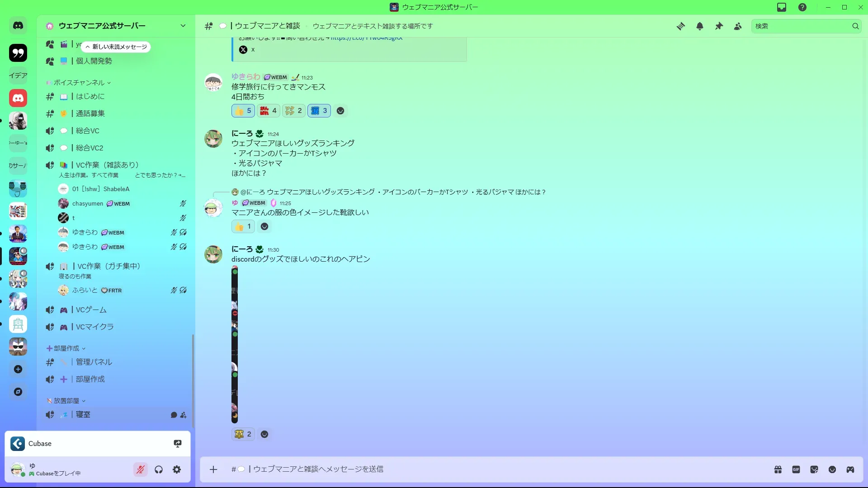Open the inbox icon in title bar
The image size is (868, 488).
point(782,7)
